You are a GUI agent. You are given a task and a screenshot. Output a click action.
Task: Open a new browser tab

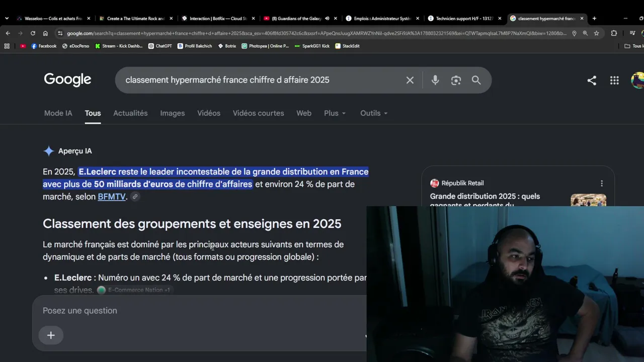(x=594, y=19)
